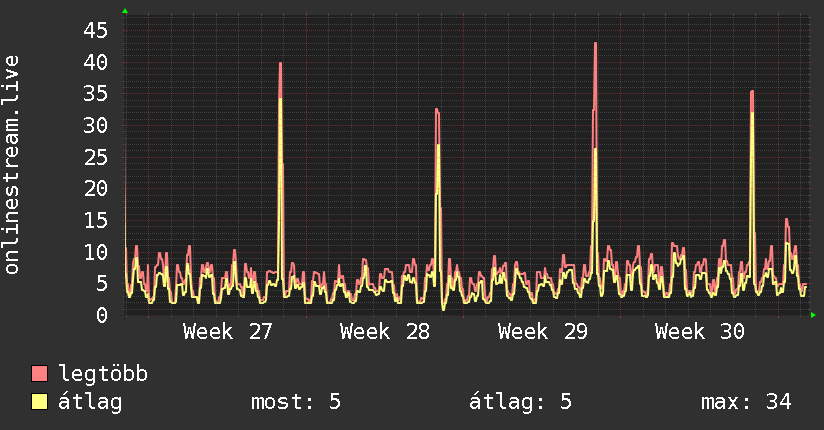Screen dimensions: 824x430
Task: Click the y-axis label 45
Action: (x=95, y=30)
